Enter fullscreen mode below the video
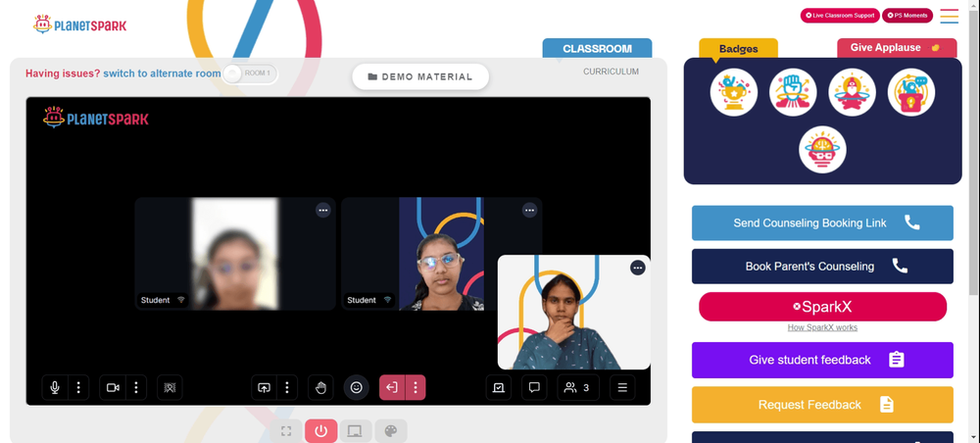 point(286,431)
